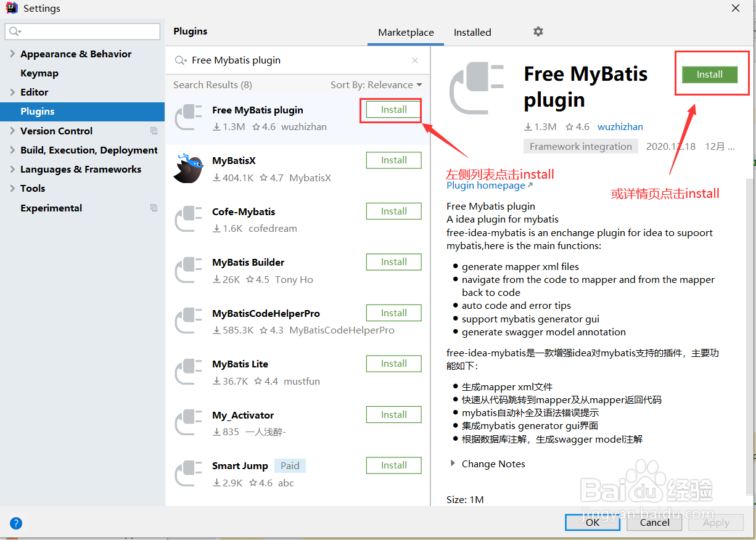Close the Settings window
The height and width of the screenshot is (540, 756).
(x=736, y=8)
